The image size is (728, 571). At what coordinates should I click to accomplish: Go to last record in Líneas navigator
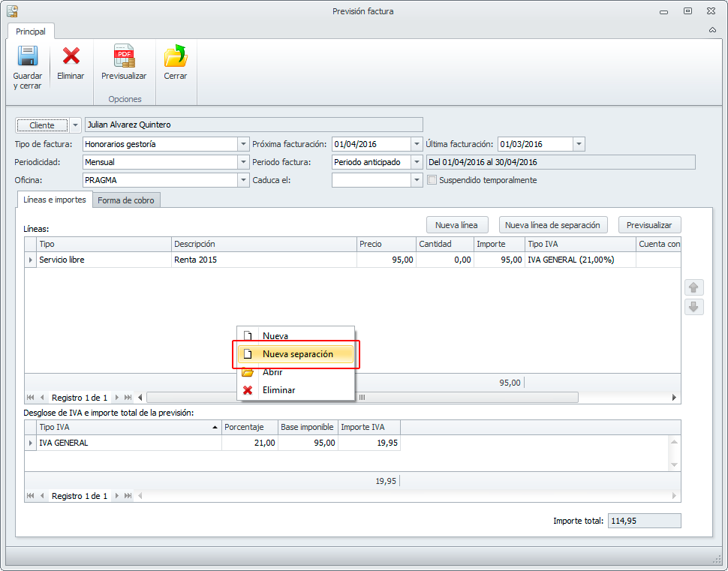(128, 398)
